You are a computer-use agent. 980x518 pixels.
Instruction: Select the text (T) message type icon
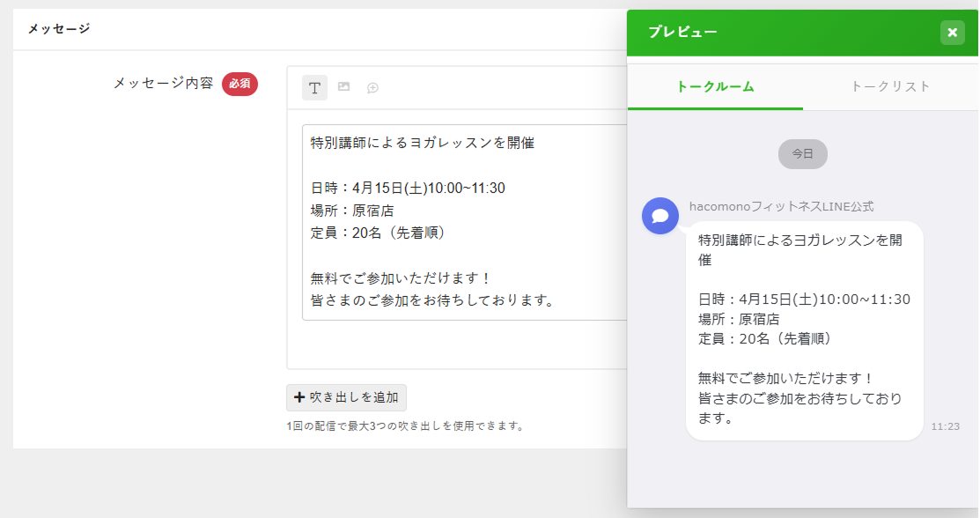pos(314,87)
